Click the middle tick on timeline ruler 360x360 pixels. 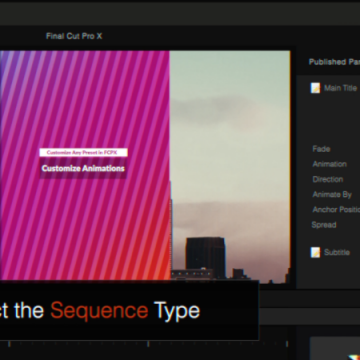(x=148, y=344)
